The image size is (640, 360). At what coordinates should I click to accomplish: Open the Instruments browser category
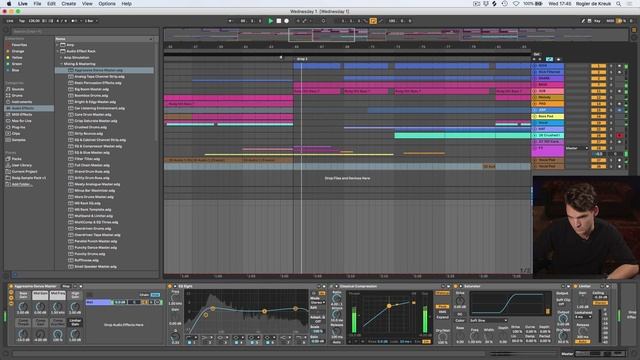click(22, 102)
